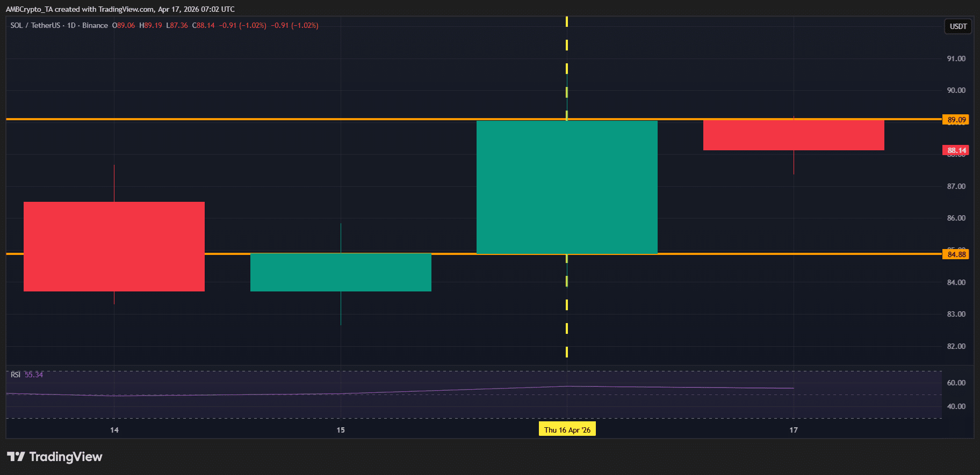Click the 14 date on the time axis
This screenshot has width=980, height=475.
click(x=114, y=430)
